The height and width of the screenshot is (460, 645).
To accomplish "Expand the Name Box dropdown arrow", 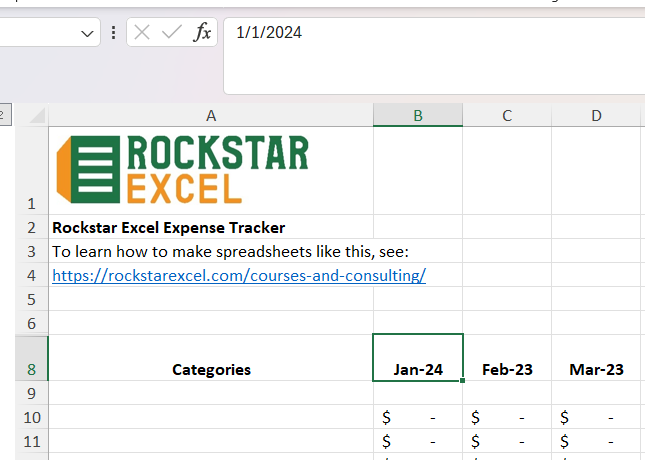I will point(86,33).
